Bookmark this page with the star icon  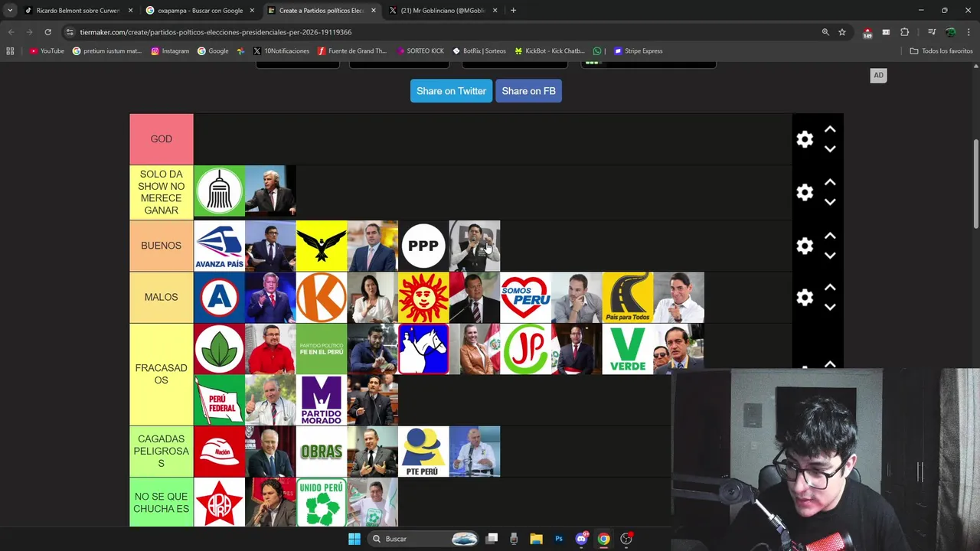click(x=842, y=32)
